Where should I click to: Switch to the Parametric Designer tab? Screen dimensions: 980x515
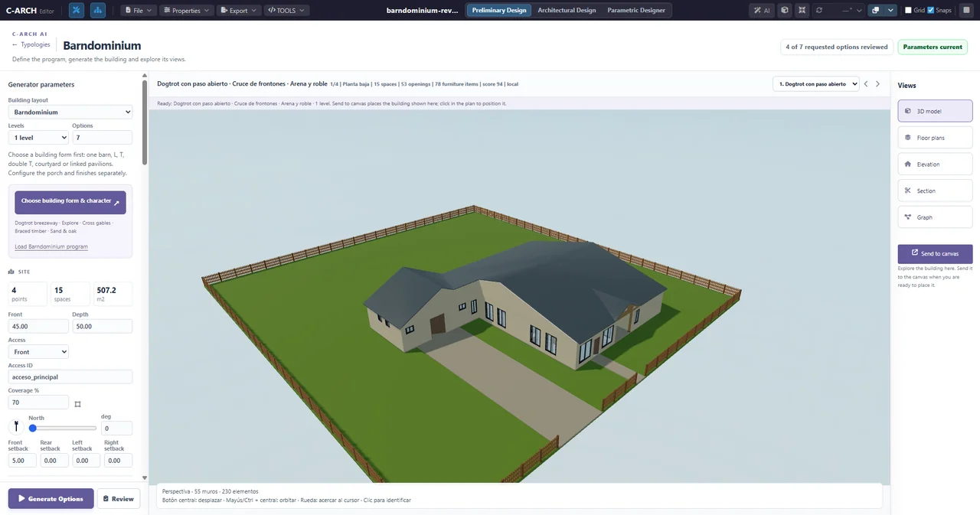[x=636, y=11]
